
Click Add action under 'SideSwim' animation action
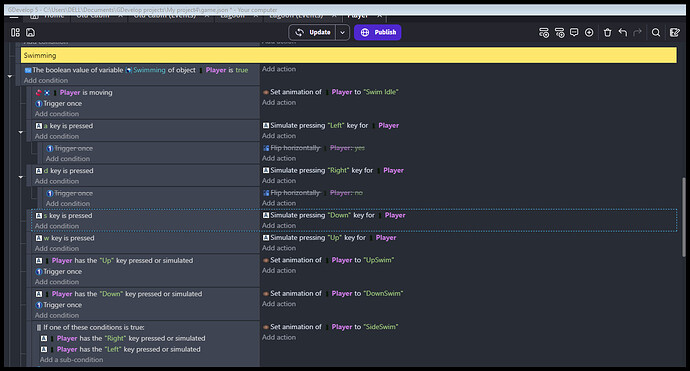279,338
